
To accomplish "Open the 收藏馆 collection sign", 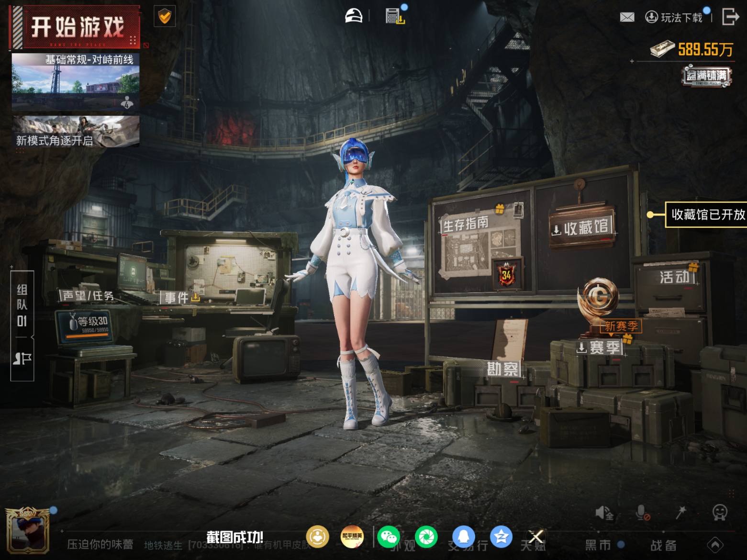I will (x=582, y=228).
